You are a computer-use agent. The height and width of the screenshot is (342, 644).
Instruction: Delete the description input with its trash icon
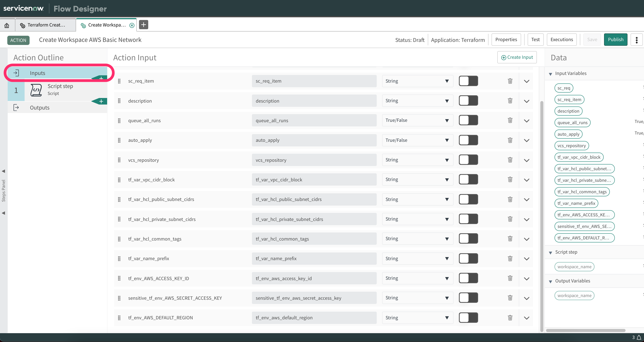pyautogui.click(x=510, y=100)
